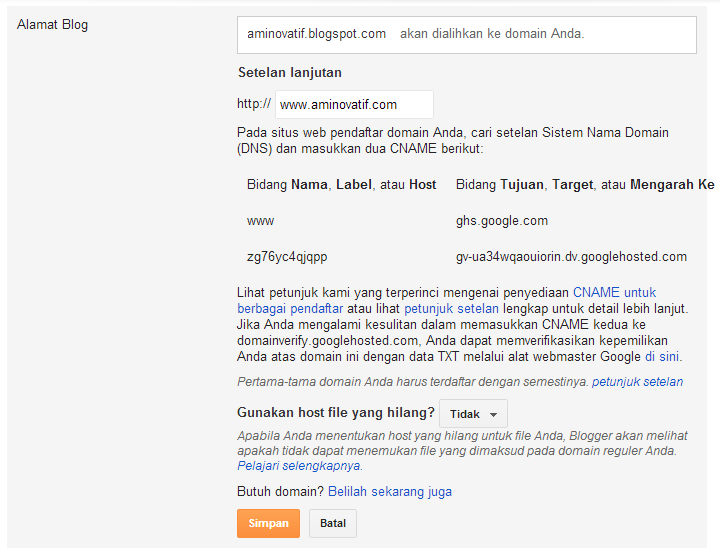Click the ghs.google.com target value
Viewport: 720px width, 557px height.
pos(501,221)
